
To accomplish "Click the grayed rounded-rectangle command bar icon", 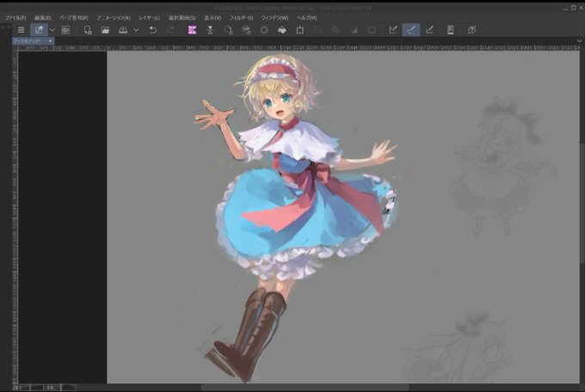I will pos(372,30).
